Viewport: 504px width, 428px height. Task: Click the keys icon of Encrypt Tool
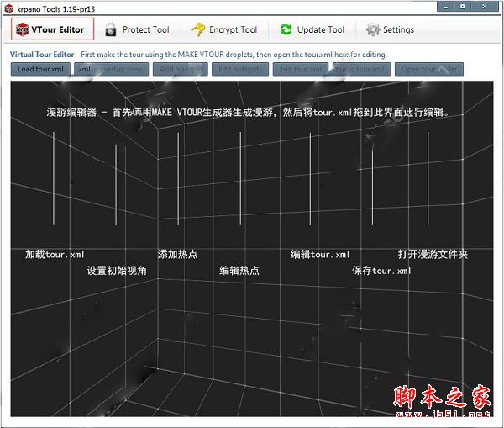tap(198, 29)
